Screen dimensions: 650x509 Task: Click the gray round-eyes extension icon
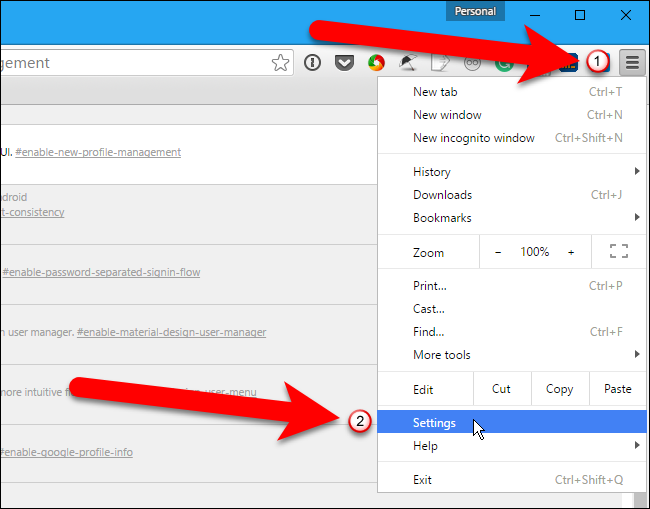coord(472,63)
